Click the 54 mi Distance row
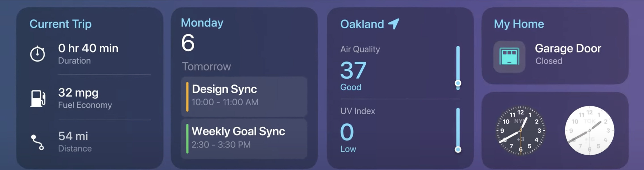The width and height of the screenshot is (644, 170). (75, 142)
